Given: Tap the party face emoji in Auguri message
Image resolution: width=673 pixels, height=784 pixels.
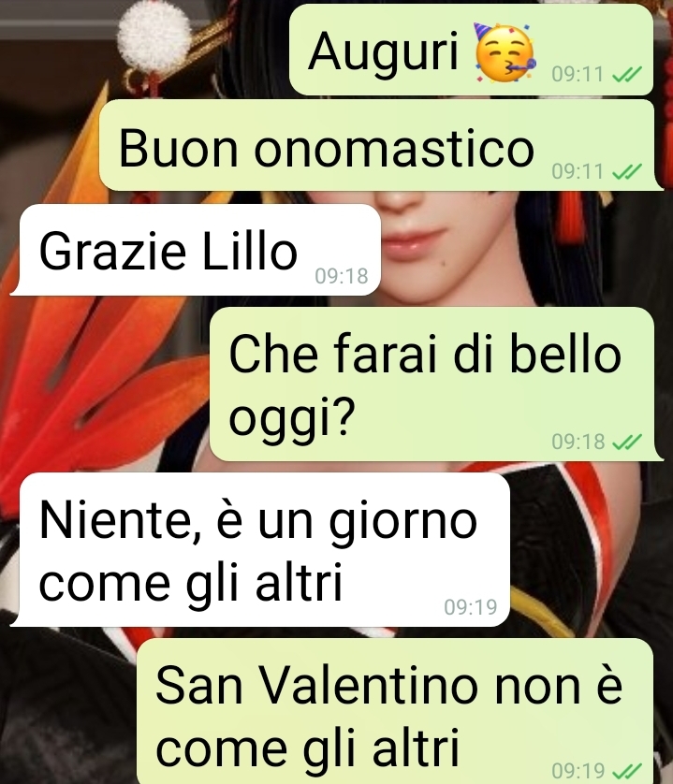Looking at the screenshot, I should point(505,52).
